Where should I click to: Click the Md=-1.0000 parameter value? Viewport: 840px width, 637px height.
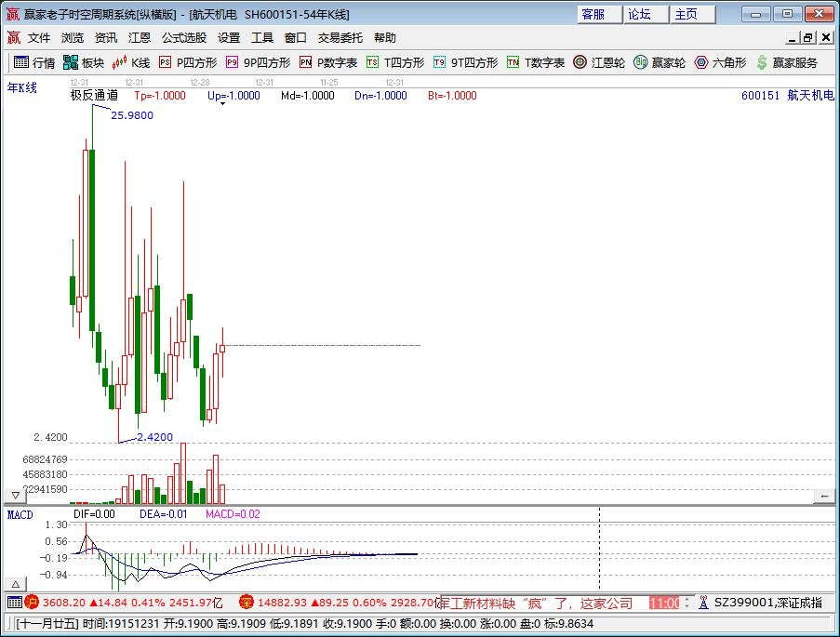[x=308, y=96]
